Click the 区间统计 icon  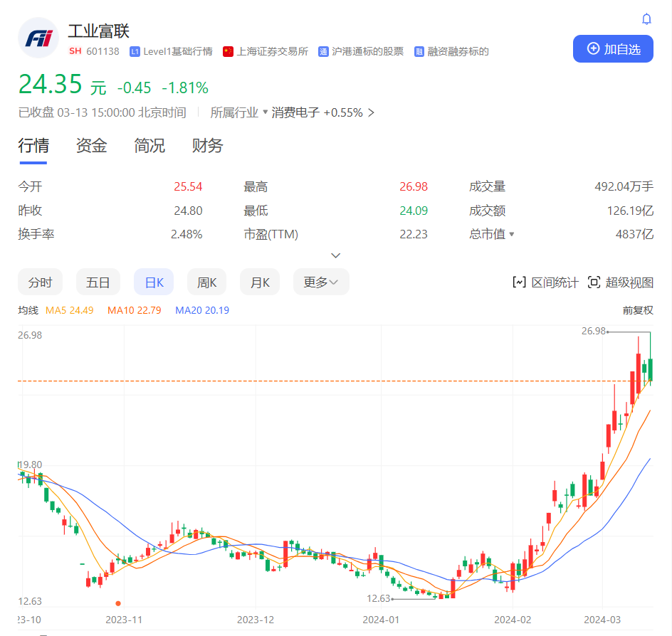click(519, 282)
